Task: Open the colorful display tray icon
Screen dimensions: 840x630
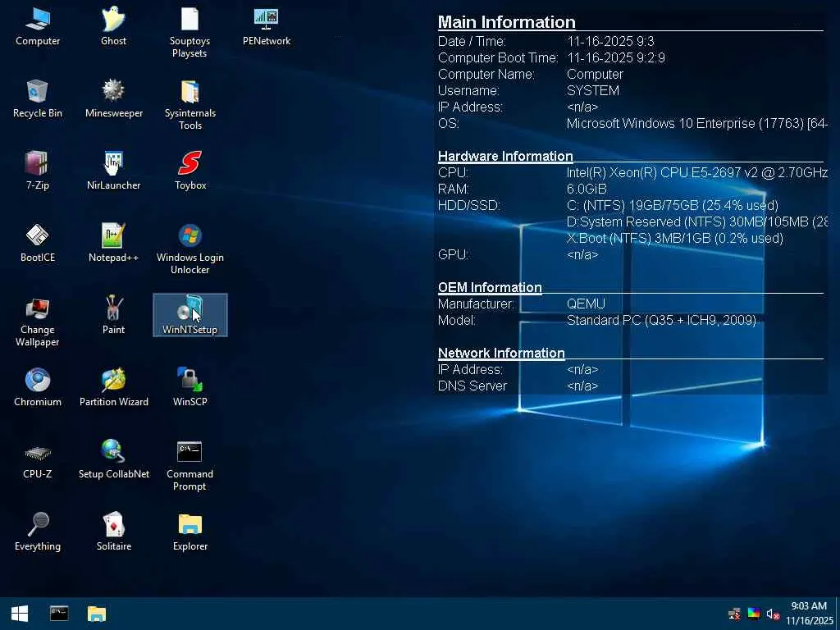Action: point(754,614)
